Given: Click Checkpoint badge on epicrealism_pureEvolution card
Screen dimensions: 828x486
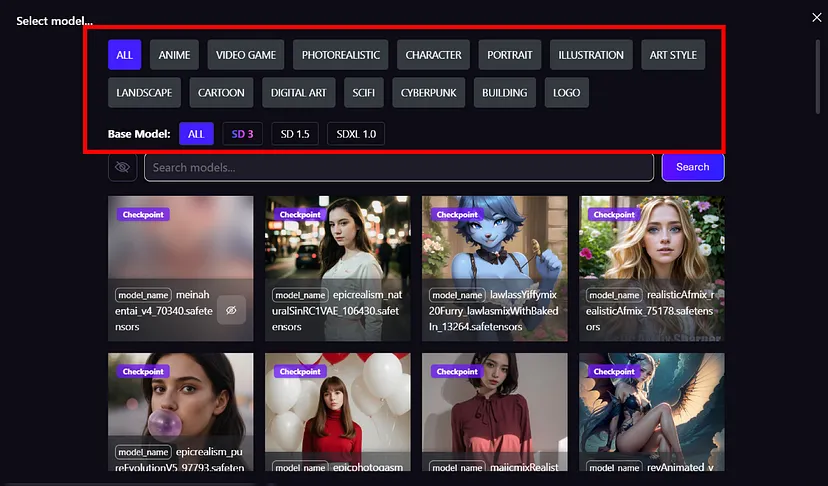Looking at the screenshot, I should [143, 371].
